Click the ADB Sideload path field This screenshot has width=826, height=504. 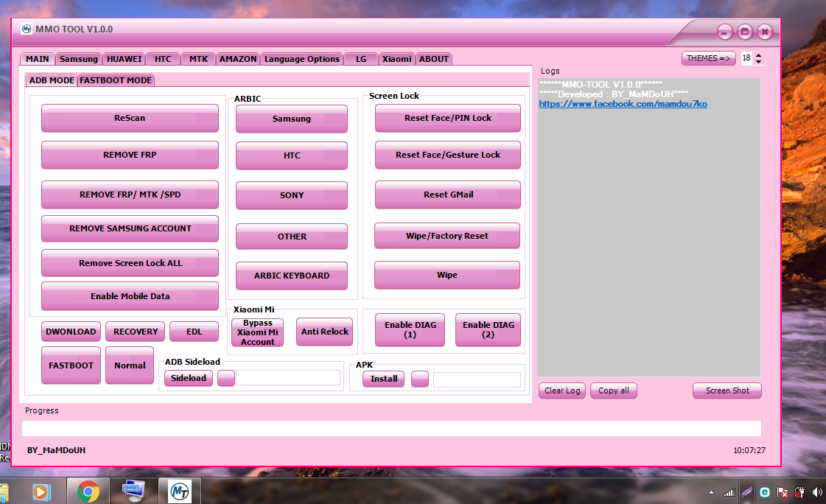click(x=287, y=377)
